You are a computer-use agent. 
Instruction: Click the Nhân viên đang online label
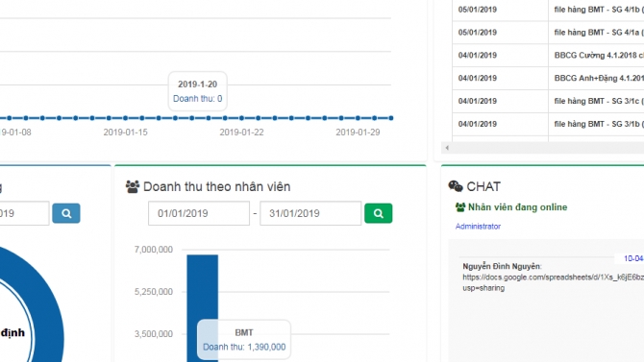[517, 207]
